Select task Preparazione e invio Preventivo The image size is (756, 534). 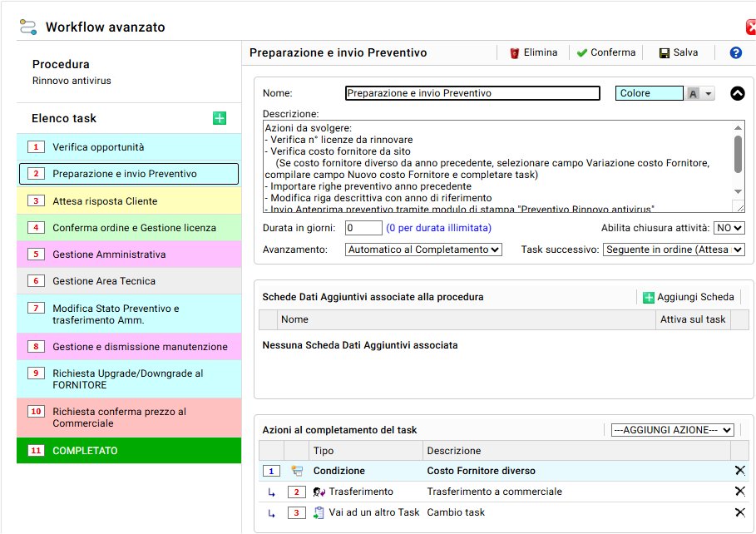tap(129, 174)
